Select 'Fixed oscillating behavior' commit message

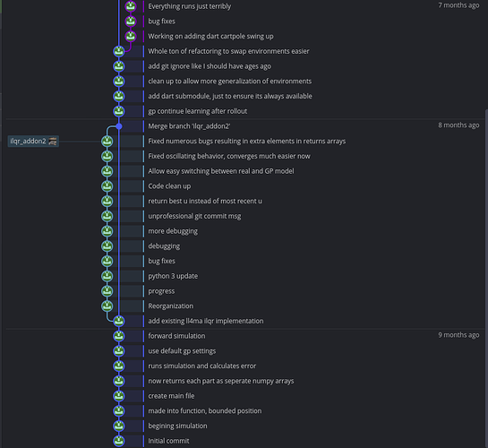(x=229, y=156)
